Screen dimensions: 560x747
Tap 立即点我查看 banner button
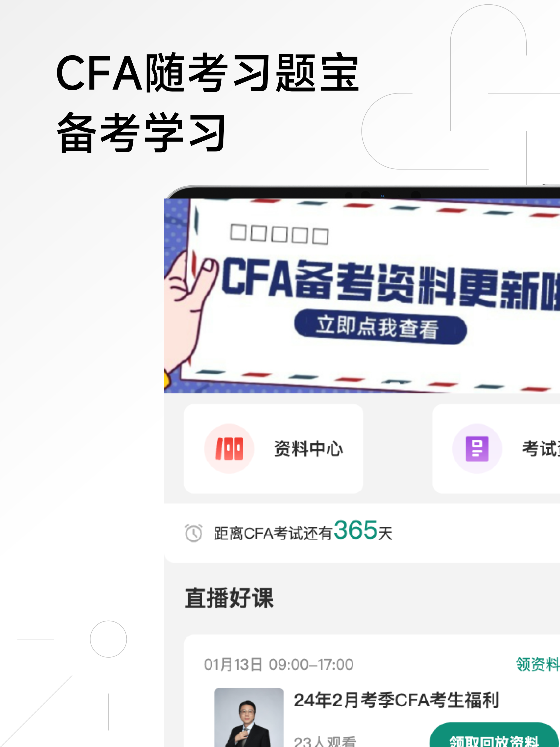(381, 326)
